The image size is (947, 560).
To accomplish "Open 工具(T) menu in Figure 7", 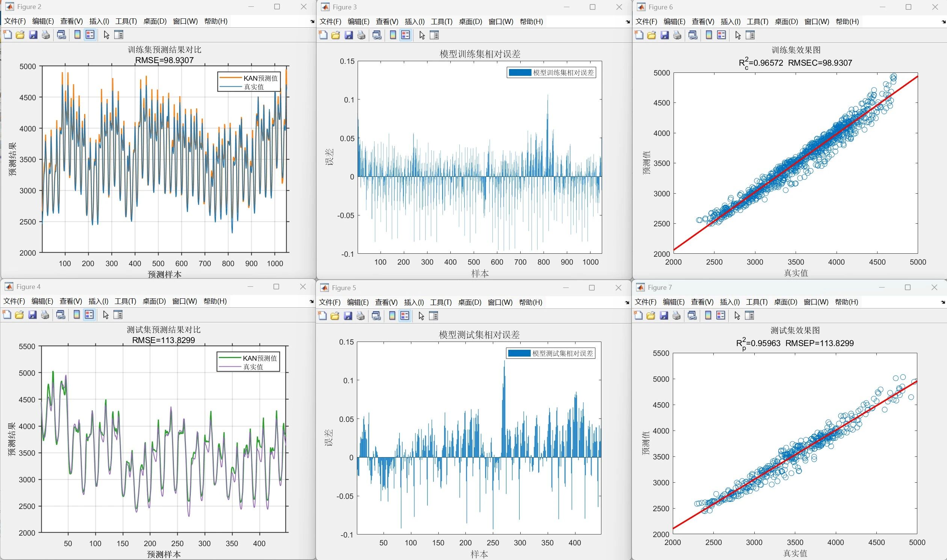I will coord(757,302).
